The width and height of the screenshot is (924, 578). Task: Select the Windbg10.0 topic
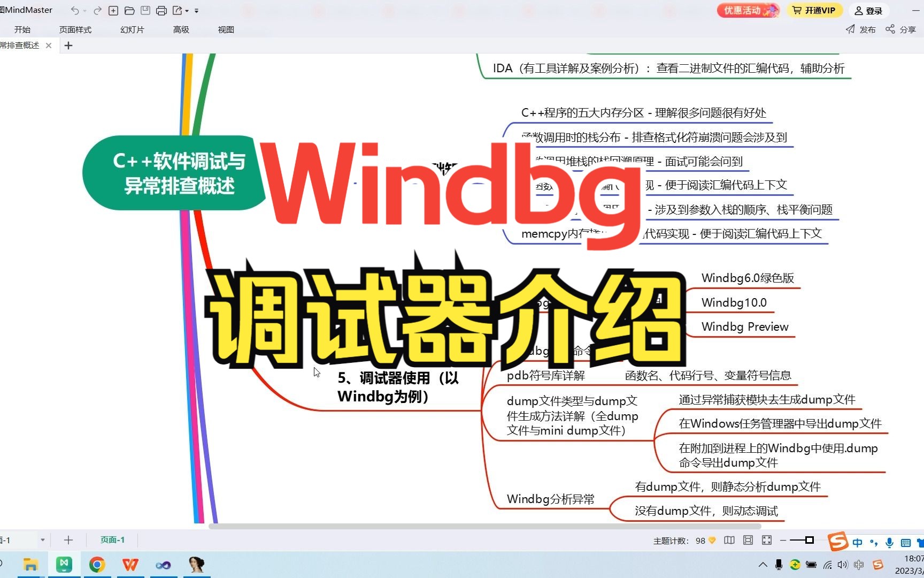(734, 302)
